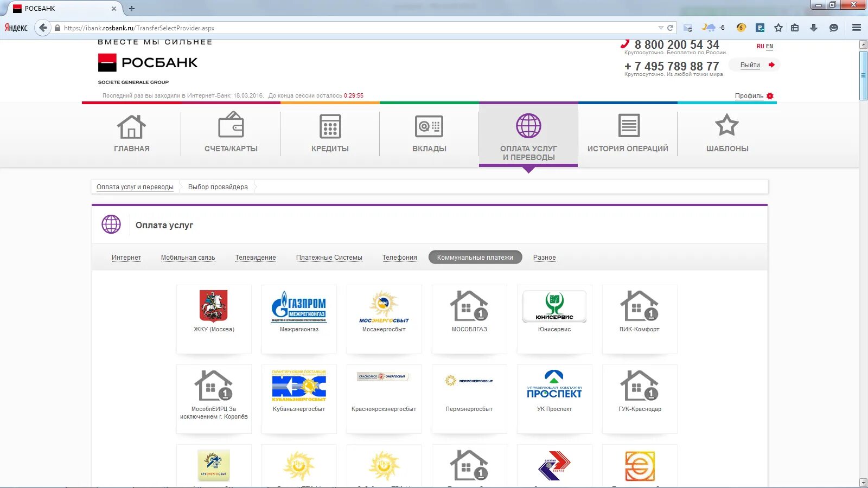
Task: Select the Юнисервис provider
Action: (x=554, y=319)
